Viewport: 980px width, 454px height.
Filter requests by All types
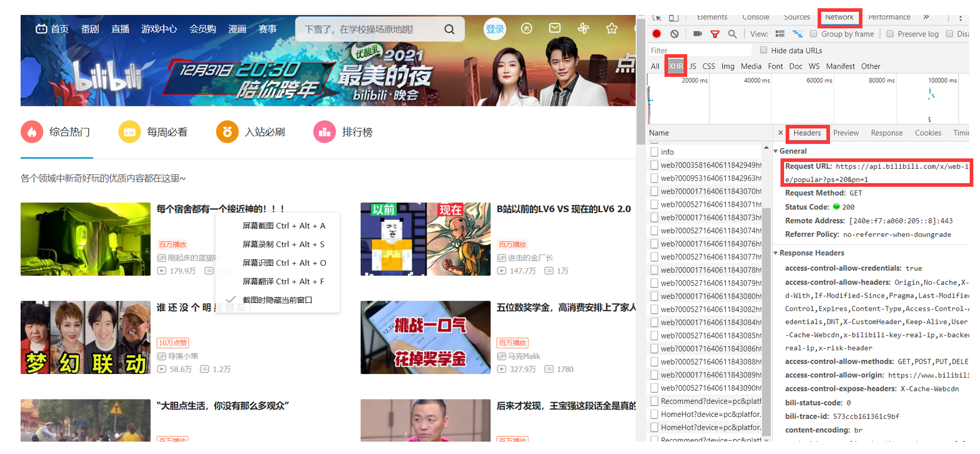[655, 66]
